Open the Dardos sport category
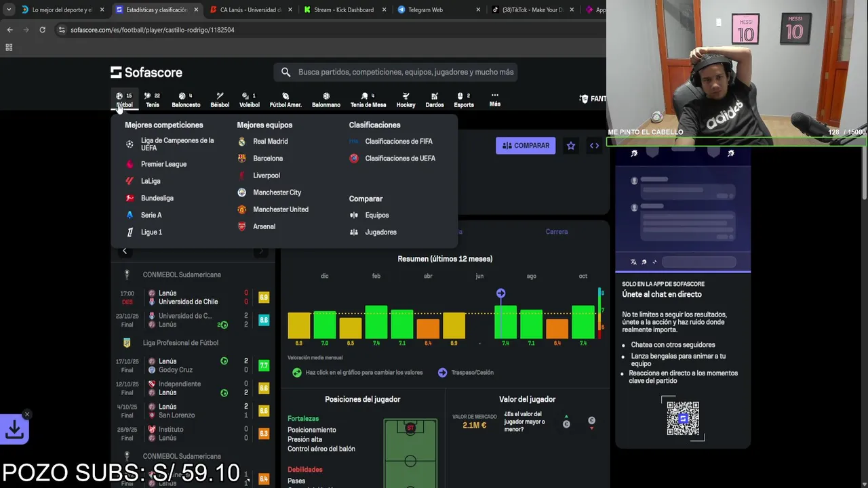868x488 pixels. pyautogui.click(x=435, y=100)
